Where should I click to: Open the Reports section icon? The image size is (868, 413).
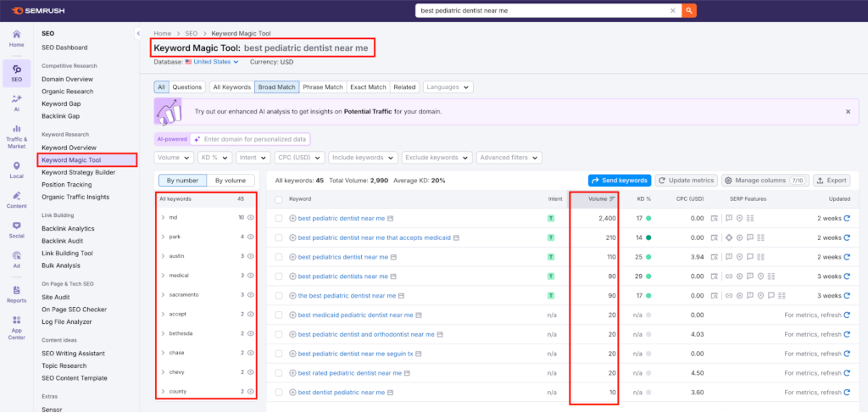coord(17,294)
